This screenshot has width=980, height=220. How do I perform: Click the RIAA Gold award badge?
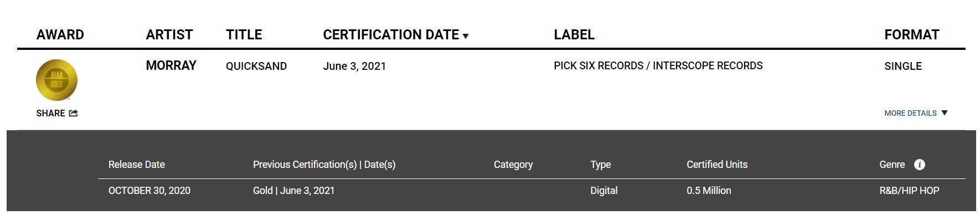point(56,80)
